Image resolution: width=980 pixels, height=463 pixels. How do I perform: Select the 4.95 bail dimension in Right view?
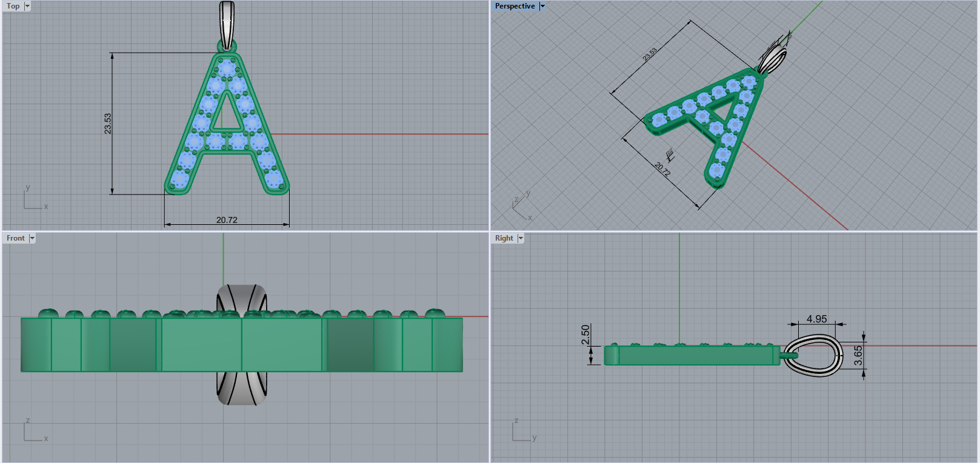(816, 319)
